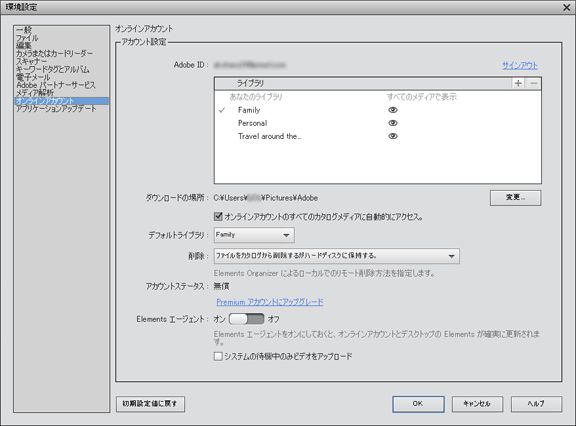Select オンラインアカウント in the sidebar

coord(62,101)
